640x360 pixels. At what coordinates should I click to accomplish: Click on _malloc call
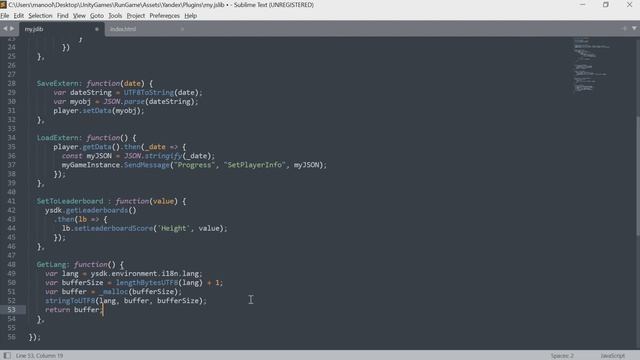pos(114,291)
